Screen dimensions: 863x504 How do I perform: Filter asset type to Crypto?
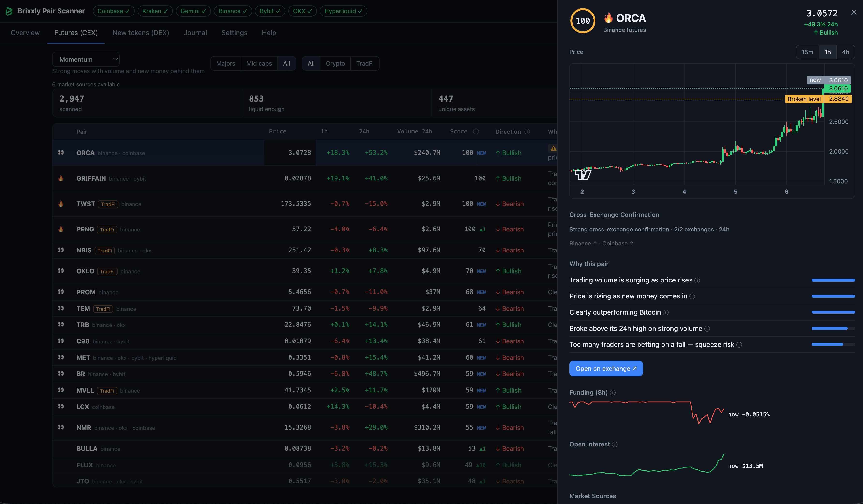[335, 63]
